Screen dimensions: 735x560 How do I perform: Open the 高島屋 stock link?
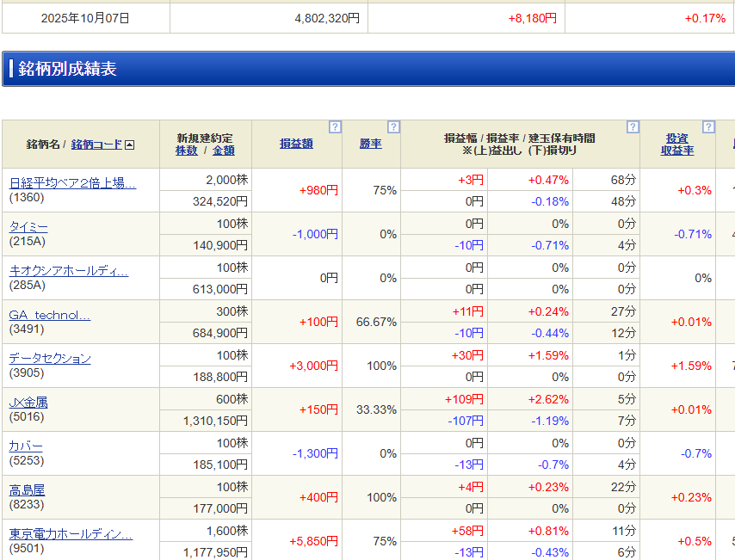[x=27, y=489]
